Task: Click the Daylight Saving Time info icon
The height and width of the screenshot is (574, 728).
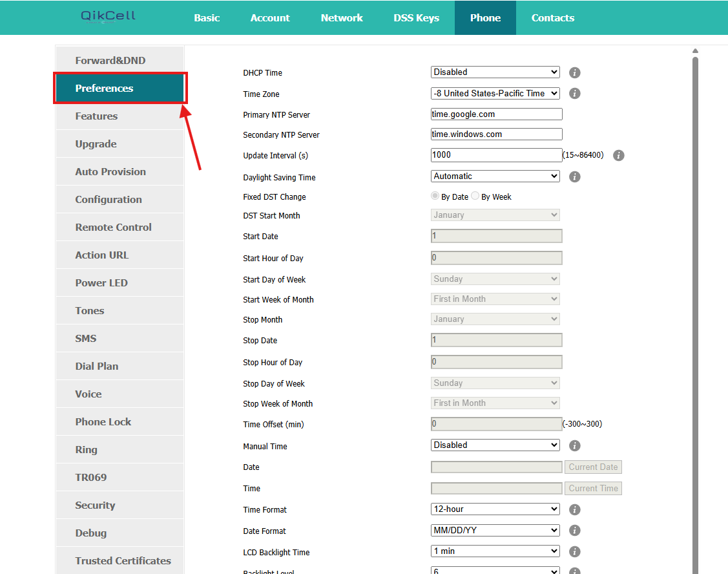Action: click(x=574, y=176)
